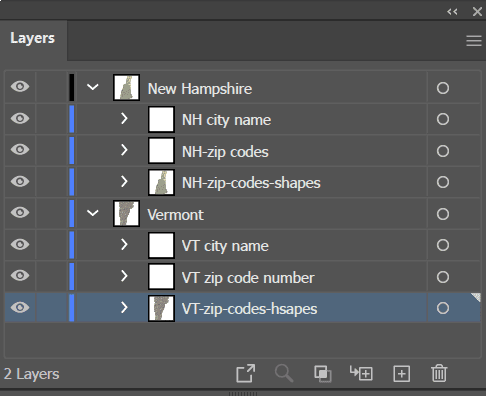
Task: Toggle visibility of NH-zip codes sublayer
Action: [20, 150]
